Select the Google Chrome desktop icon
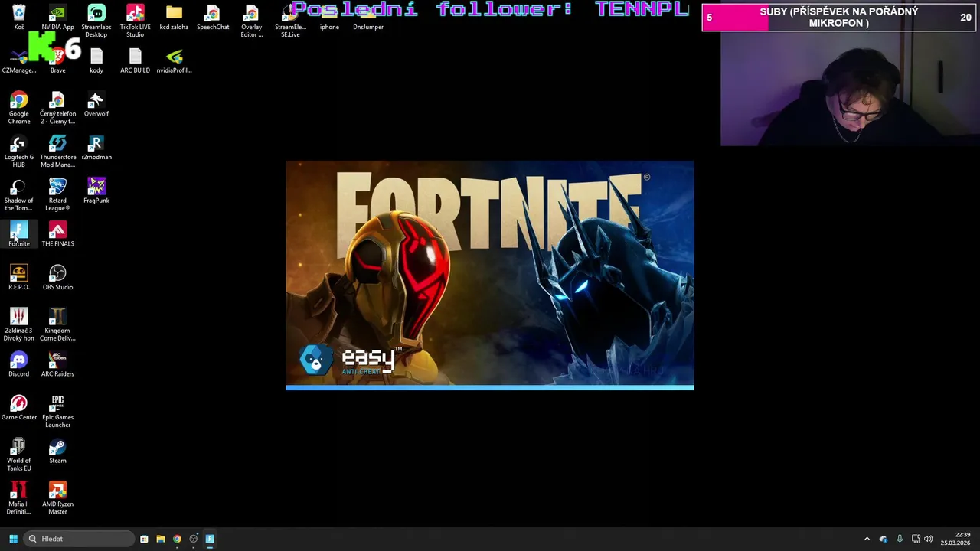The width and height of the screenshot is (980, 551). (x=18, y=108)
